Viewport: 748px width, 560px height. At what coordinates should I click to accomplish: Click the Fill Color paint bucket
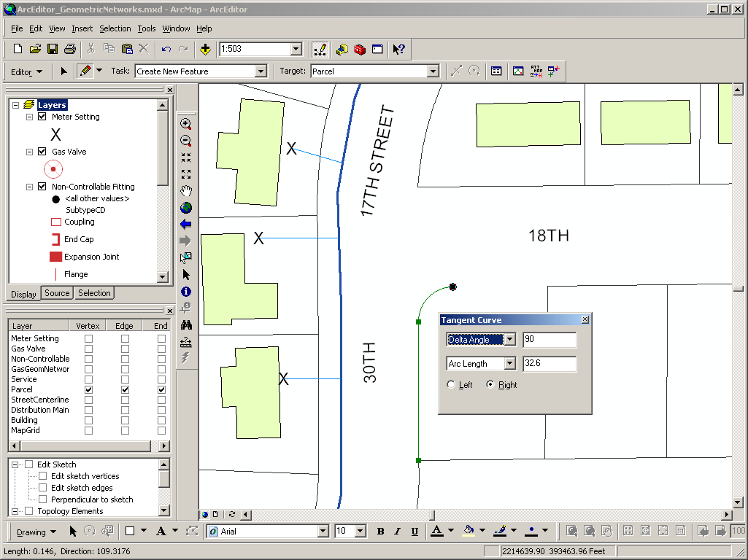click(469, 530)
